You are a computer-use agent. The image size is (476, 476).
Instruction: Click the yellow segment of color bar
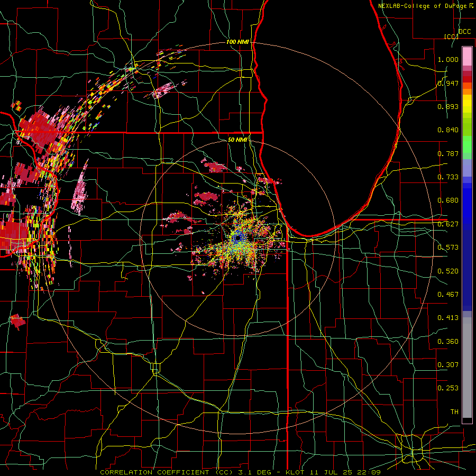coord(467,104)
